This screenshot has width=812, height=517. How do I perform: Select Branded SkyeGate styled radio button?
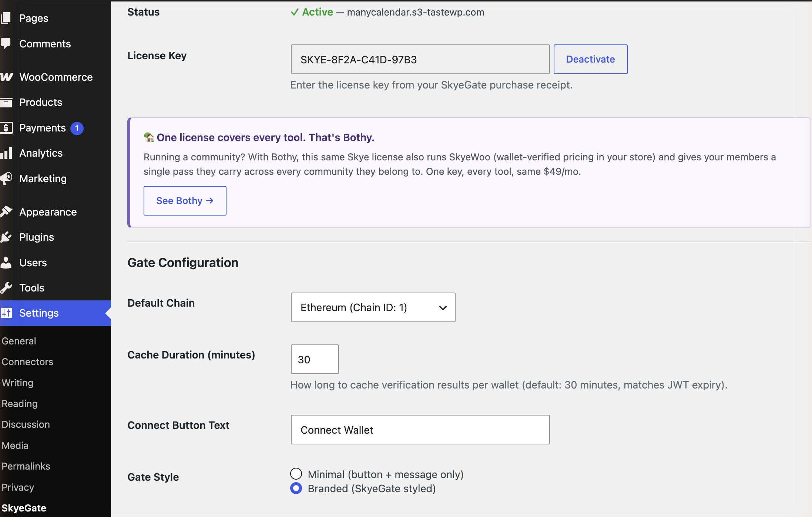[x=296, y=488]
